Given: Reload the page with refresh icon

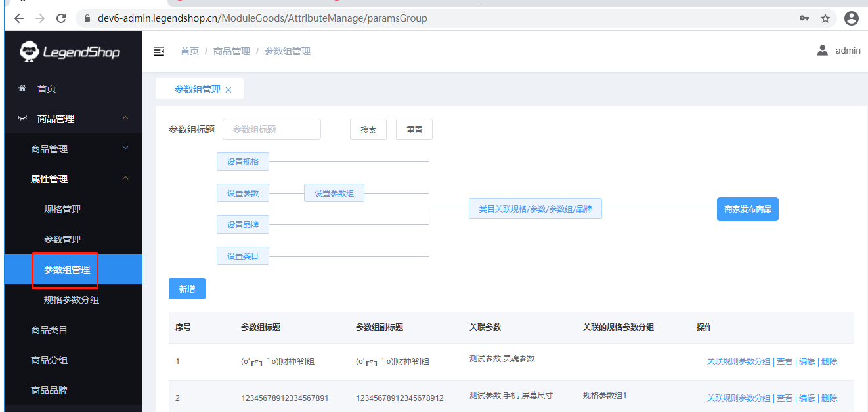Looking at the screenshot, I should tap(61, 18).
